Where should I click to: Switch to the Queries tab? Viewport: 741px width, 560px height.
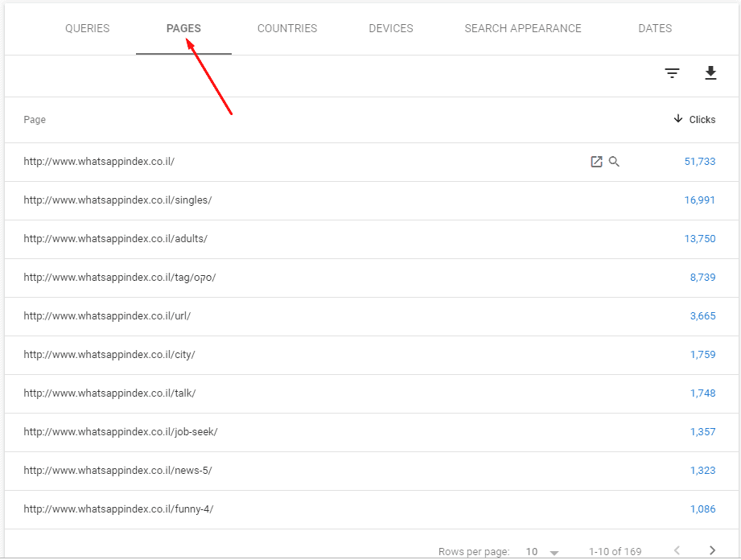(88, 28)
